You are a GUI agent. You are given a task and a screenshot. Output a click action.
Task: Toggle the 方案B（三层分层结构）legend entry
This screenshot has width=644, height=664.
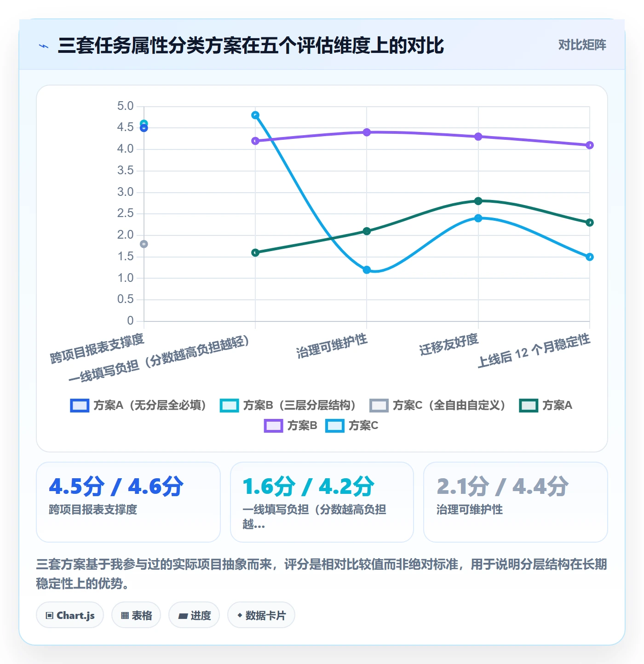288,406
